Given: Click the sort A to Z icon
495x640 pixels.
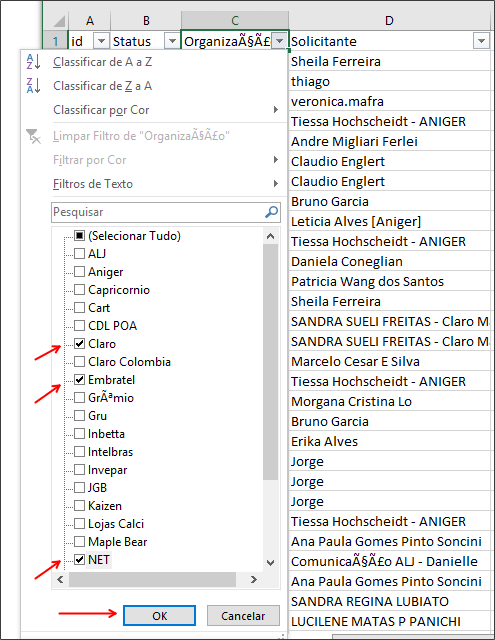Looking at the screenshot, I should click(33, 62).
